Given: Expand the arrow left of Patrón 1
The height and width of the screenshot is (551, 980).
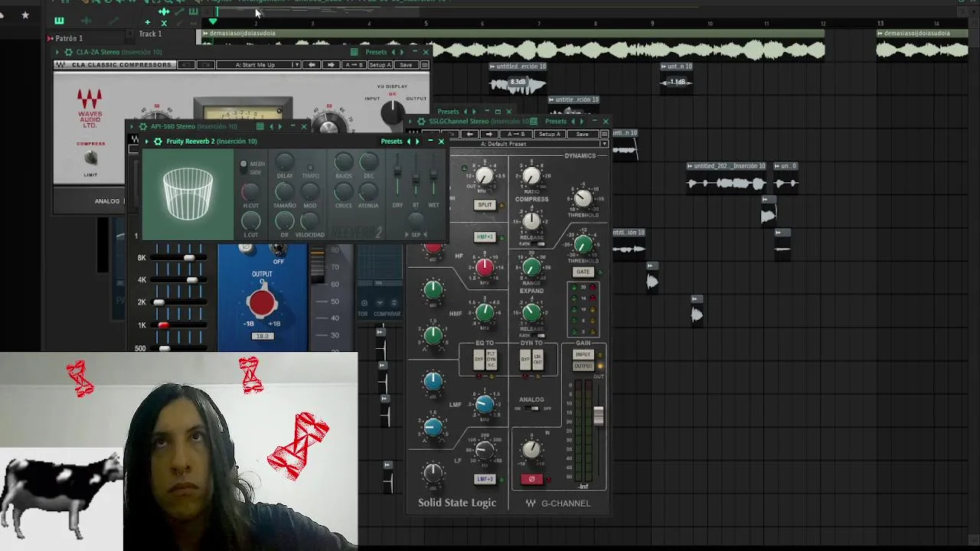Looking at the screenshot, I should (50, 38).
